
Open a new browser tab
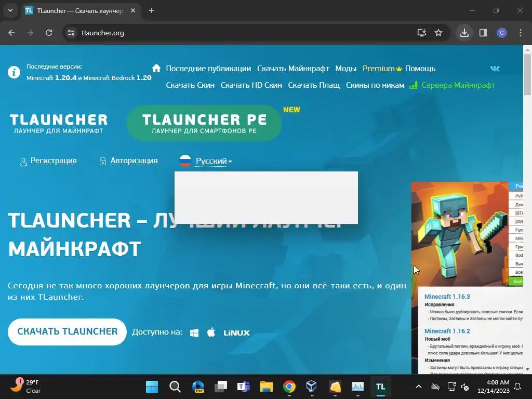[x=152, y=11]
